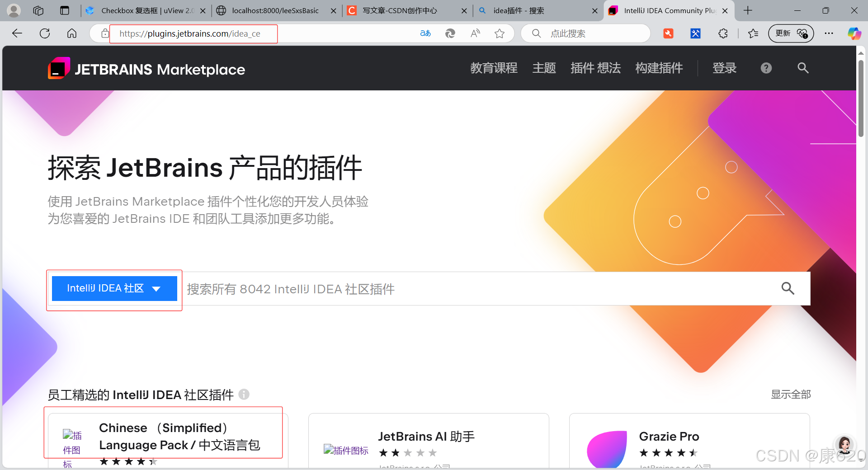Click the 登录 login link
The height and width of the screenshot is (470, 868).
click(x=724, y=68)
